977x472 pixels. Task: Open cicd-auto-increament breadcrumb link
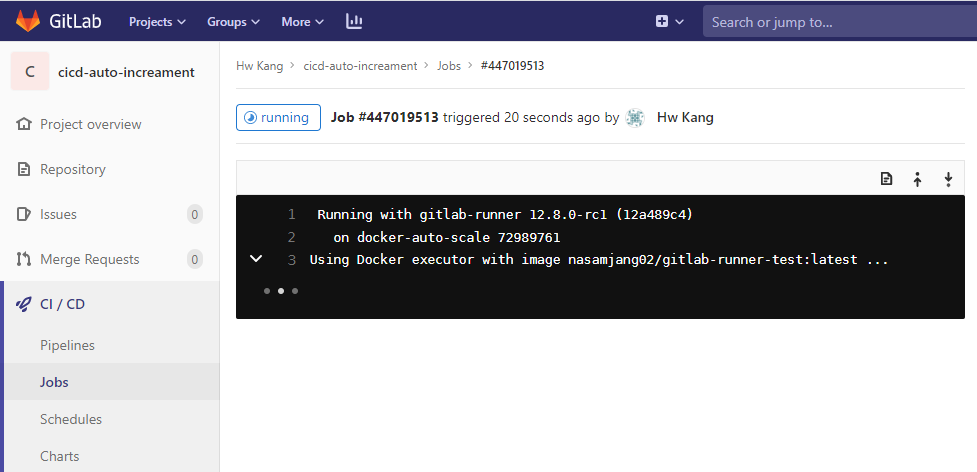(x=360, y=65)
